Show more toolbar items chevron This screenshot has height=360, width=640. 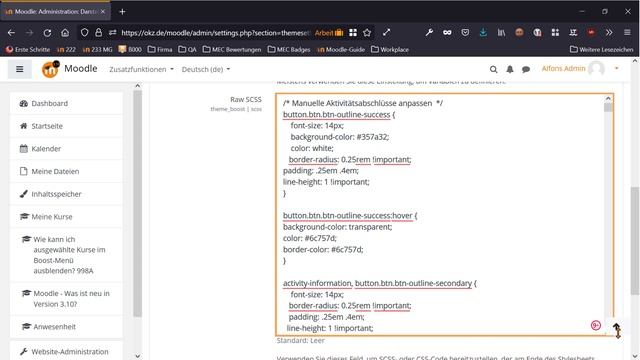(609, 33)
